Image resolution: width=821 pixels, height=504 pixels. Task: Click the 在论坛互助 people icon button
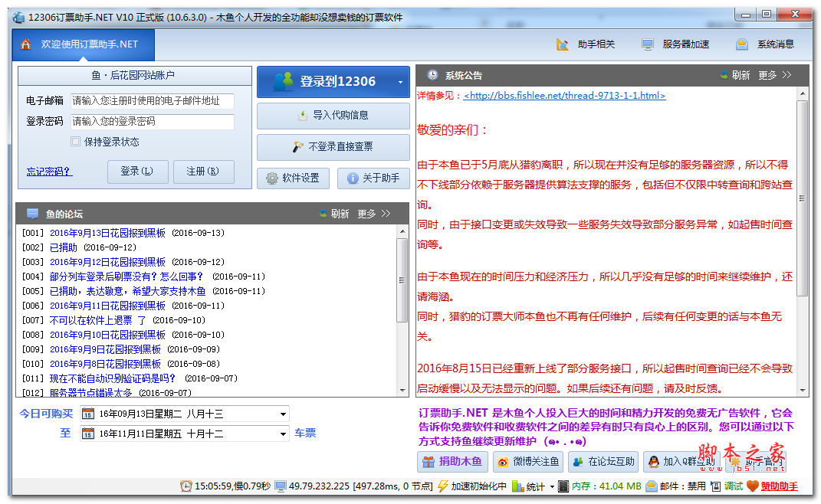(x=604, y=462)
